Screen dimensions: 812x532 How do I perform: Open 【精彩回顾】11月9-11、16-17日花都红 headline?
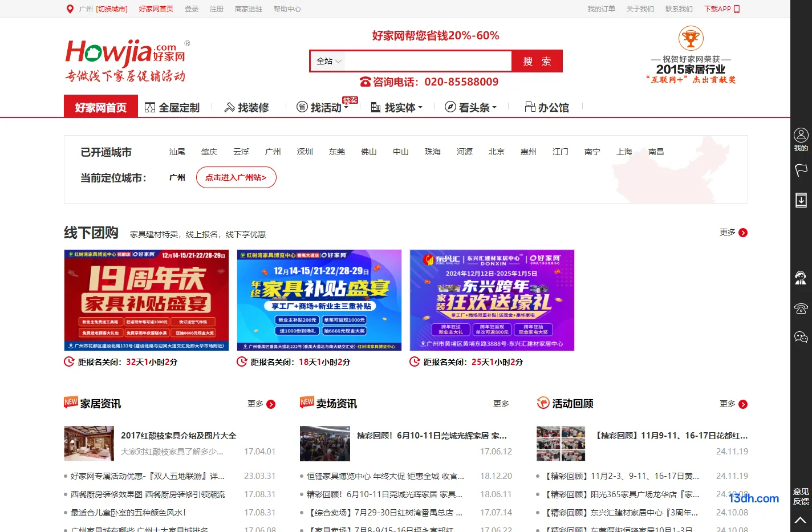pos(671,436)
